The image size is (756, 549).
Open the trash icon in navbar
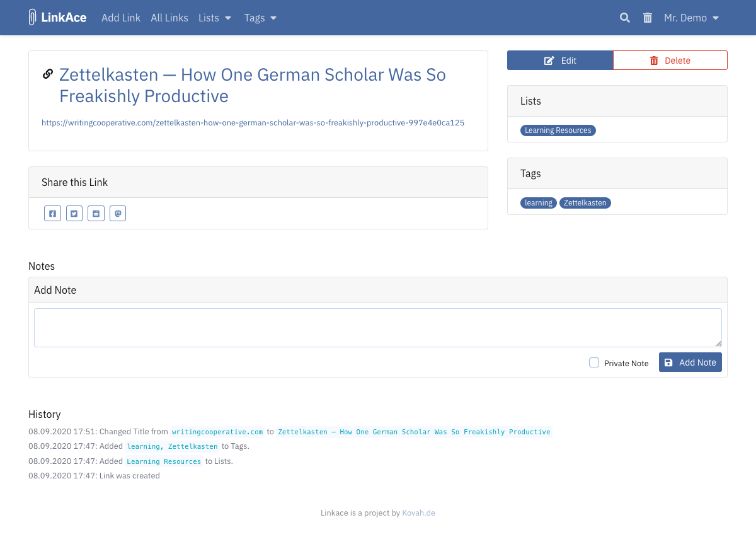648,18
